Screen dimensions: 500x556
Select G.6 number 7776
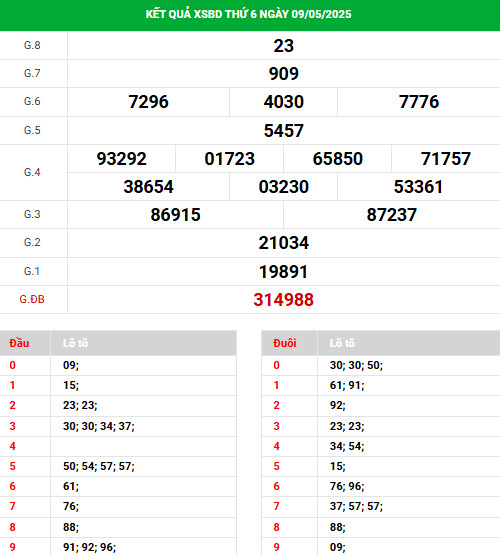point(419,102)
